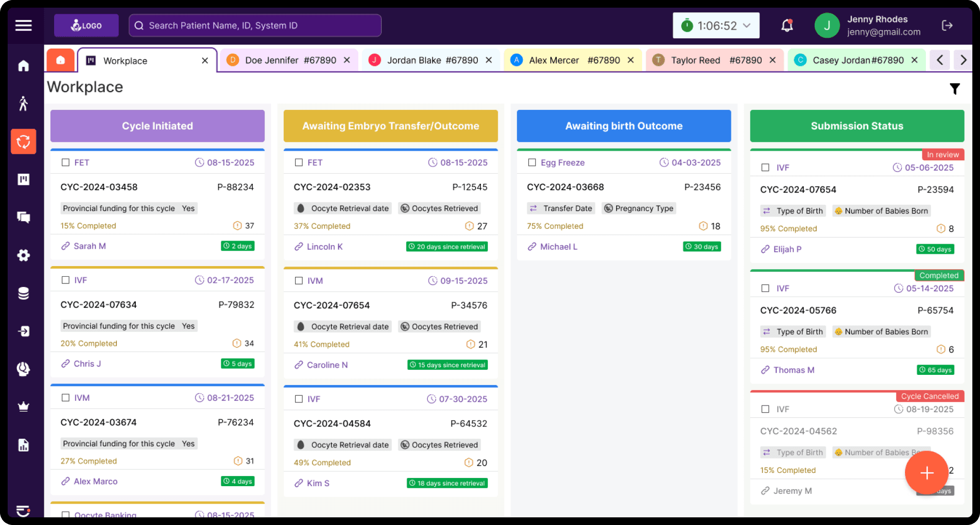The width and height of the screenshot is (980, 525).
Task: Select the patient icon in the sidebar
Action: pos(23,103)
